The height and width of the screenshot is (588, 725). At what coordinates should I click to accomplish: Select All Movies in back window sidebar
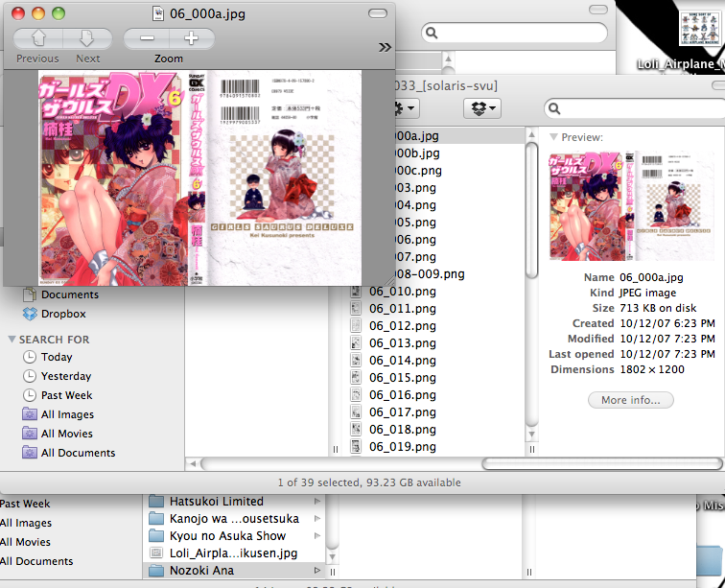click(26, 542)
